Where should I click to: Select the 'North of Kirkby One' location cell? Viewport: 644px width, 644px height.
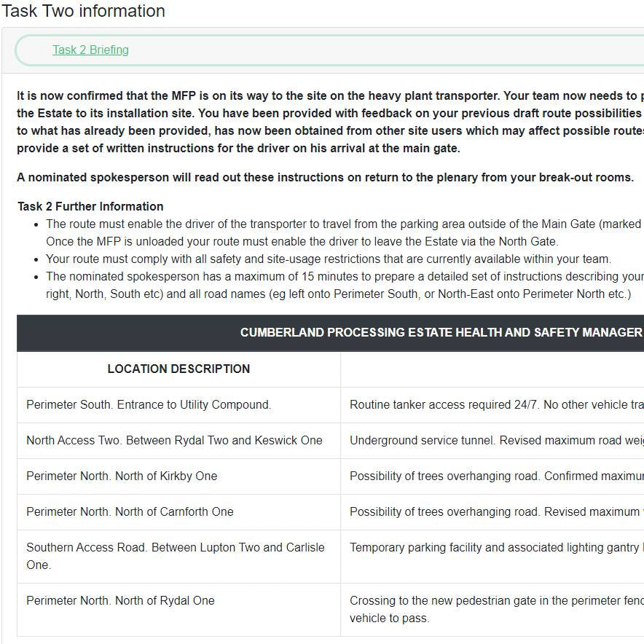(122, 476)
